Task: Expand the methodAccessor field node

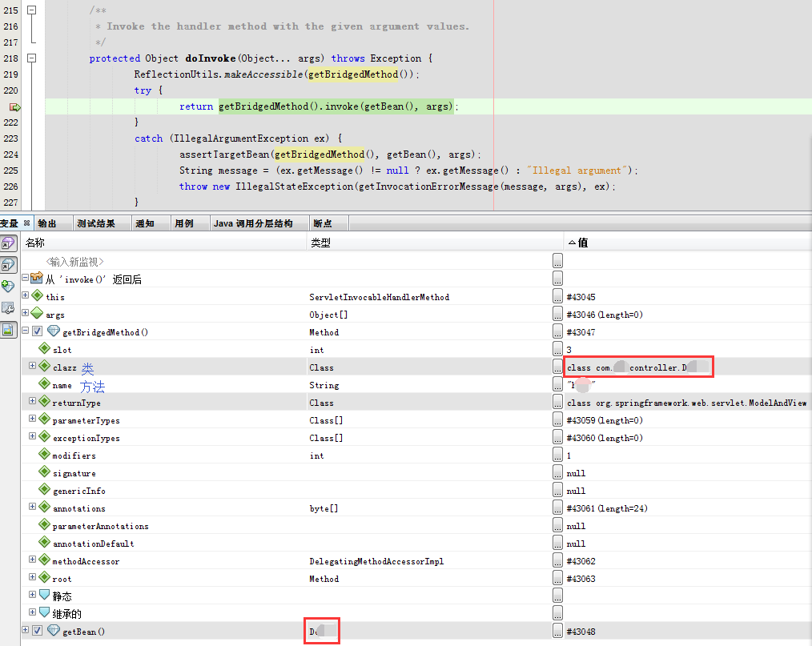Action: 32,559
